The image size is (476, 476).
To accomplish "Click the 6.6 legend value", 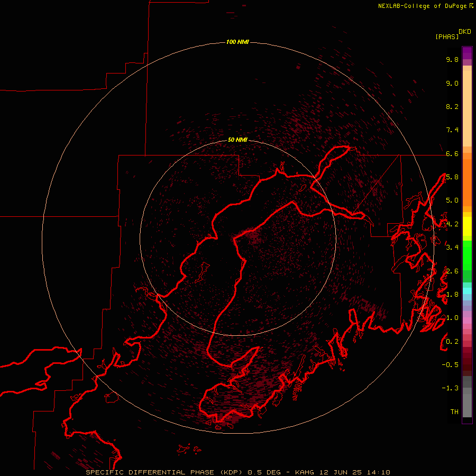I will click(452, 153).
